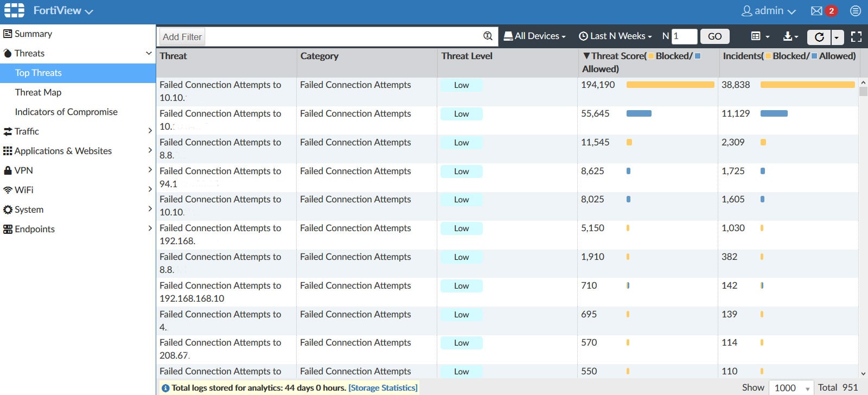Open the column settings table icon
Viewport: 868px width, 395px height.
(759, 36)
